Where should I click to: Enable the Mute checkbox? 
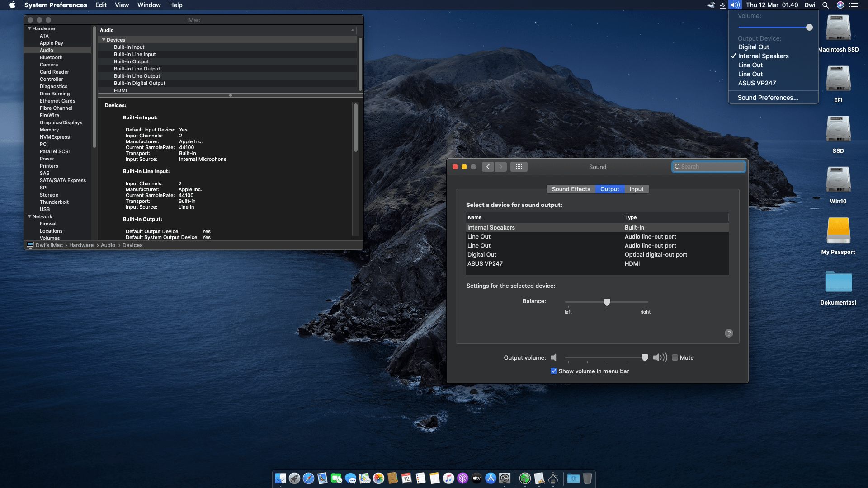tap(675, 357)
